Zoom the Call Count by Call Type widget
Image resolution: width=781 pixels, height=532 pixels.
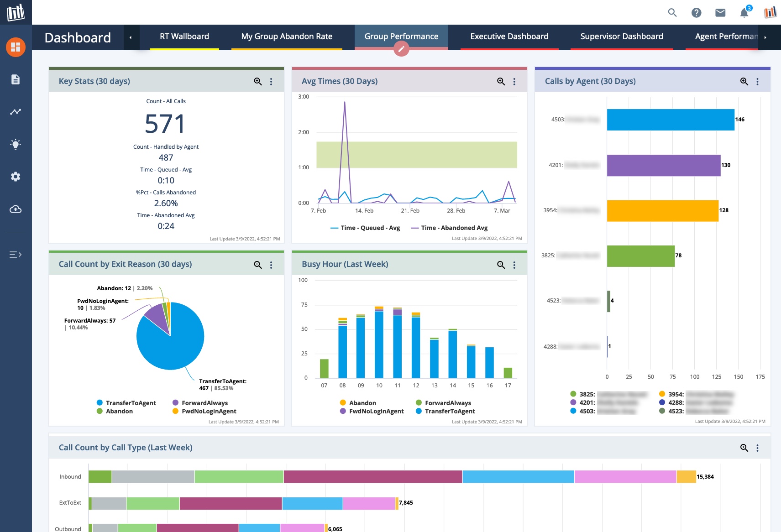point(744,448)
